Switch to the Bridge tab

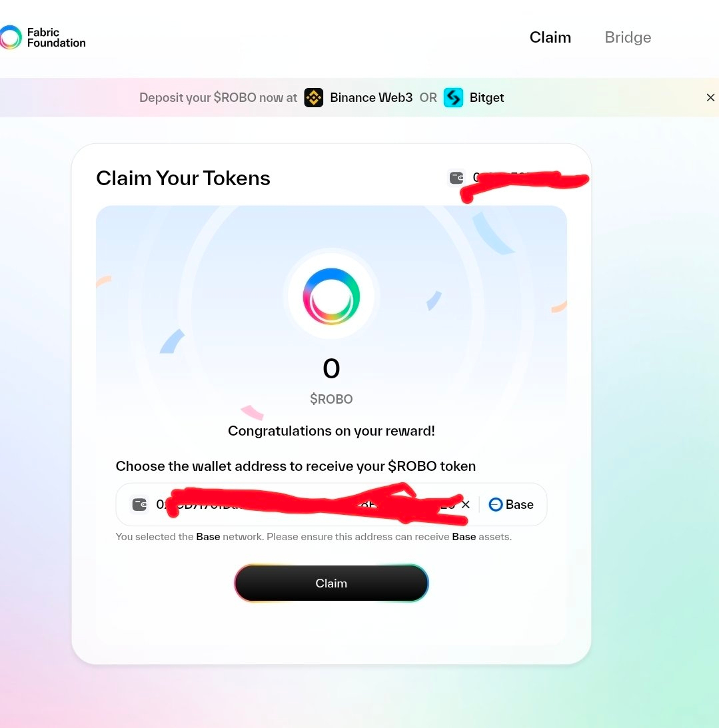click(x=628, y=37)
